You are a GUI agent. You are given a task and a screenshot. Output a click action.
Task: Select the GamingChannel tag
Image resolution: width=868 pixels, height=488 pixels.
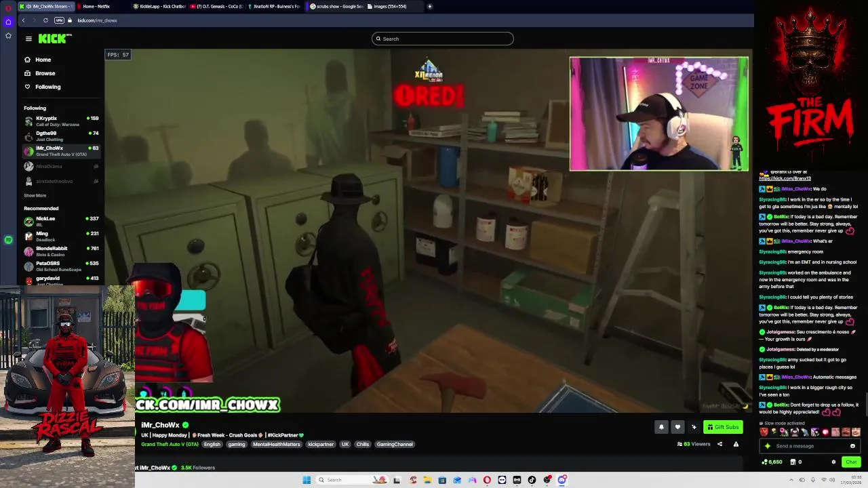coord(395,444)
